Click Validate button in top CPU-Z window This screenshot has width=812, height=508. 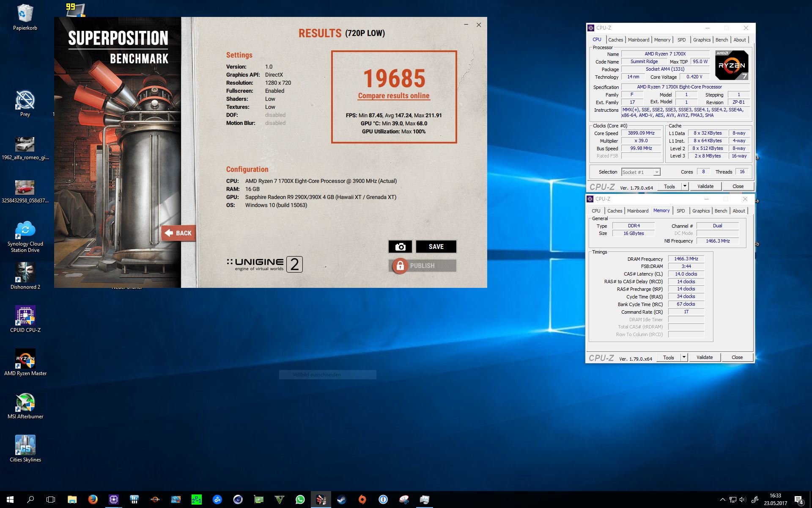pos(705,186)
